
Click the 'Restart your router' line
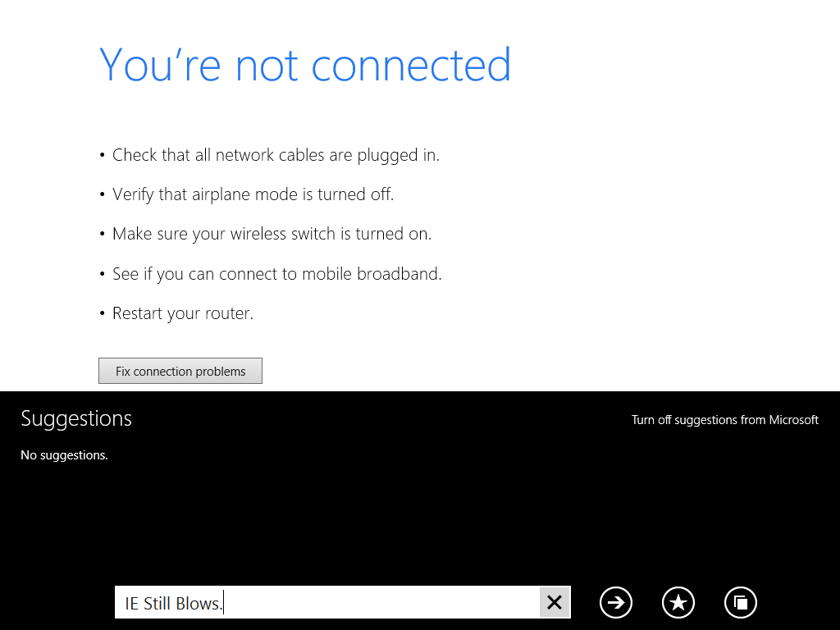coord(183,313)
